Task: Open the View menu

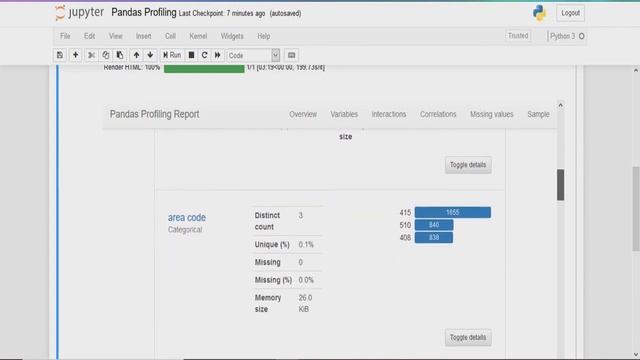Action: point(116,36)
